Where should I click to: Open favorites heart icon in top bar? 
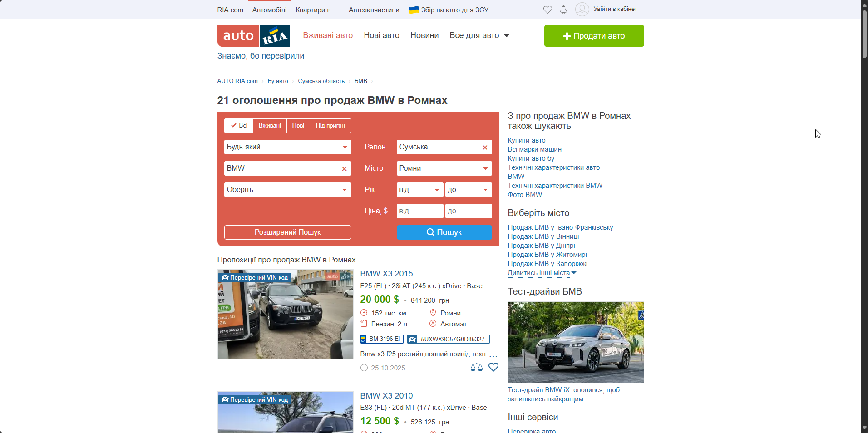pos(547,10)
